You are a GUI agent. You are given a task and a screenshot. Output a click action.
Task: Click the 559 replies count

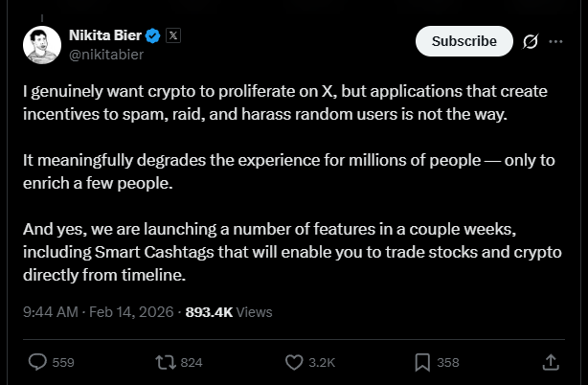coord(63,363)
